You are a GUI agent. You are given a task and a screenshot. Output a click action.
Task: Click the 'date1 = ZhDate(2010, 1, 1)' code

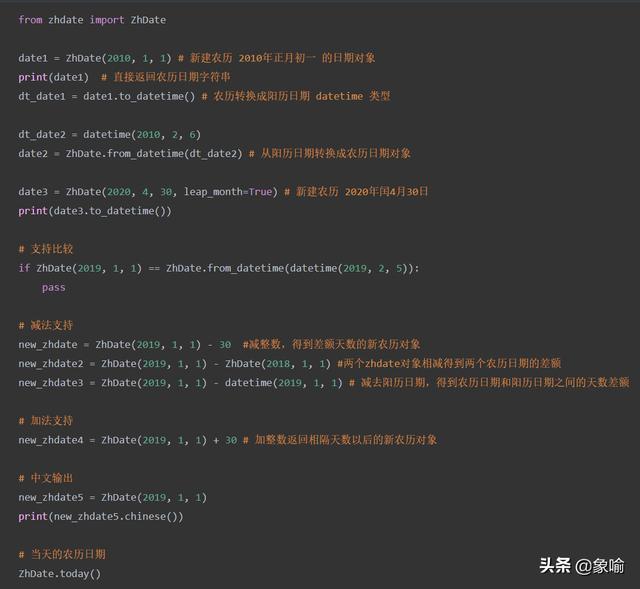(x=95, y=58)
